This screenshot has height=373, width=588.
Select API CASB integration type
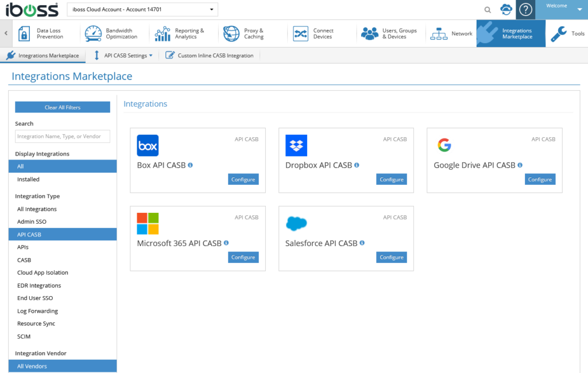click(63, 235)
